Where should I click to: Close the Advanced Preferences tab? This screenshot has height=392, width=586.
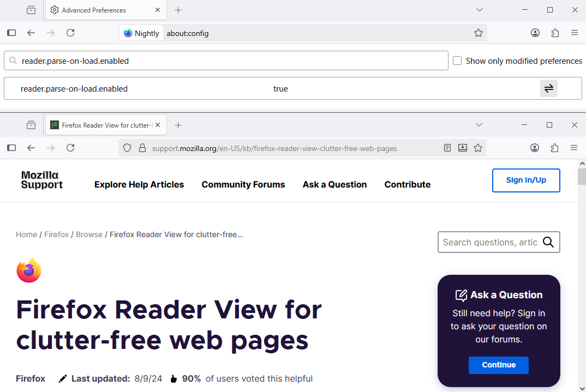click(x=158, y=10)
